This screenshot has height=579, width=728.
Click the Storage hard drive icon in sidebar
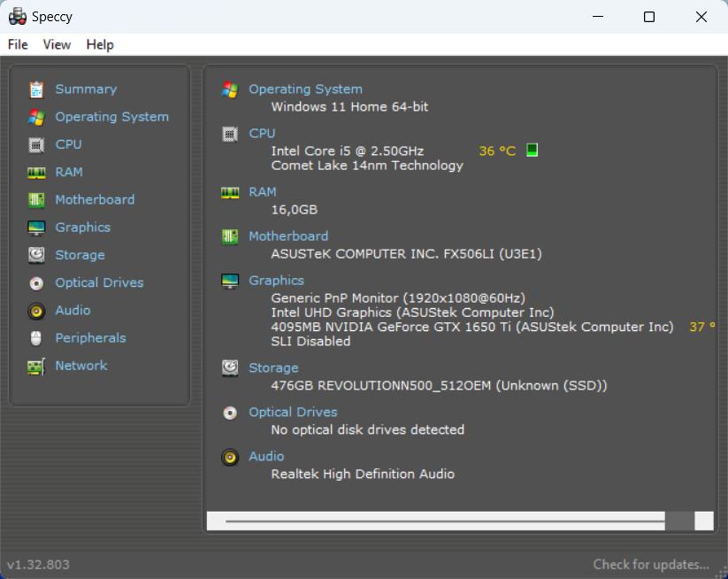(x=36, y=255)
